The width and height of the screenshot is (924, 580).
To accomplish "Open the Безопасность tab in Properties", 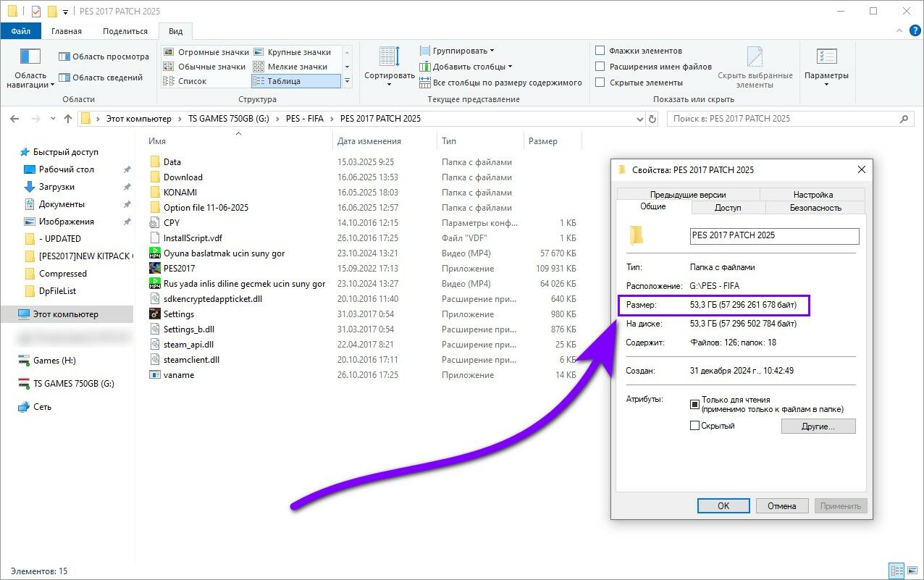I will coord(815,208).
